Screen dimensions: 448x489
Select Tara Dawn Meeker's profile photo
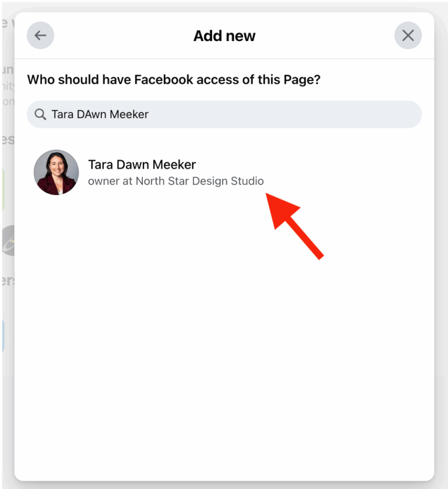(x=56, y=172)
